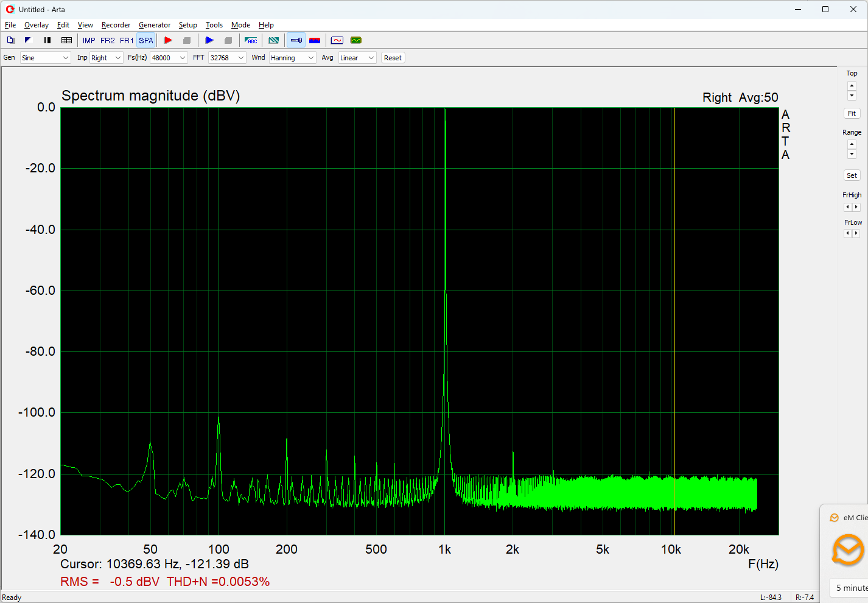Click the ABC label toolbar icon

(x=251, y=40)
